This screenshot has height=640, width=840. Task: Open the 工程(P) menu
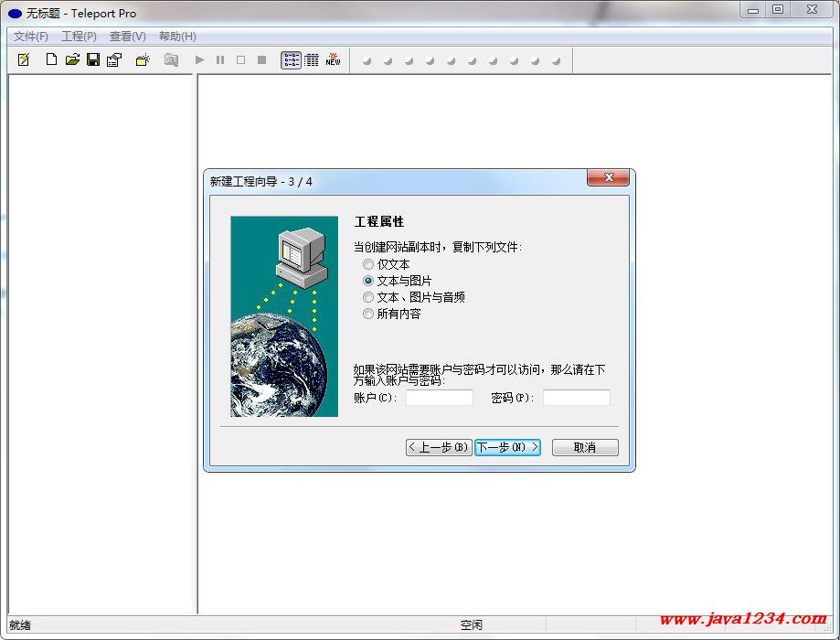79,37
